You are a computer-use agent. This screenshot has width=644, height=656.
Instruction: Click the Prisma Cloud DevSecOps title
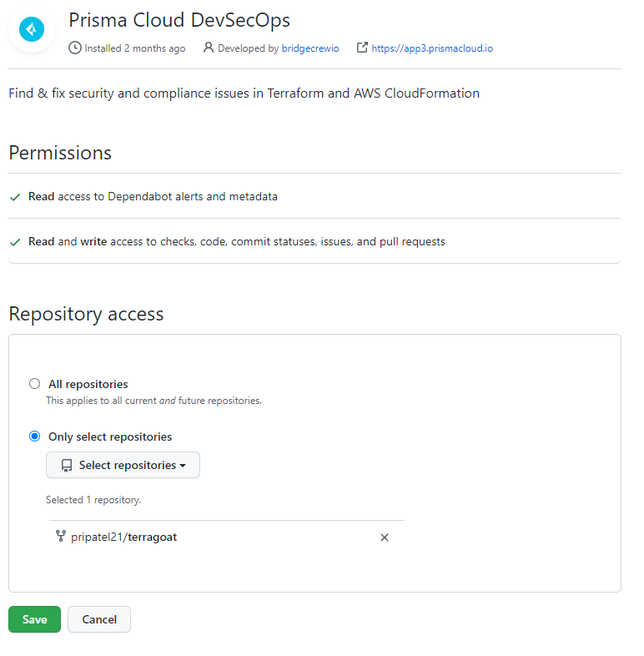coord(179,20)
